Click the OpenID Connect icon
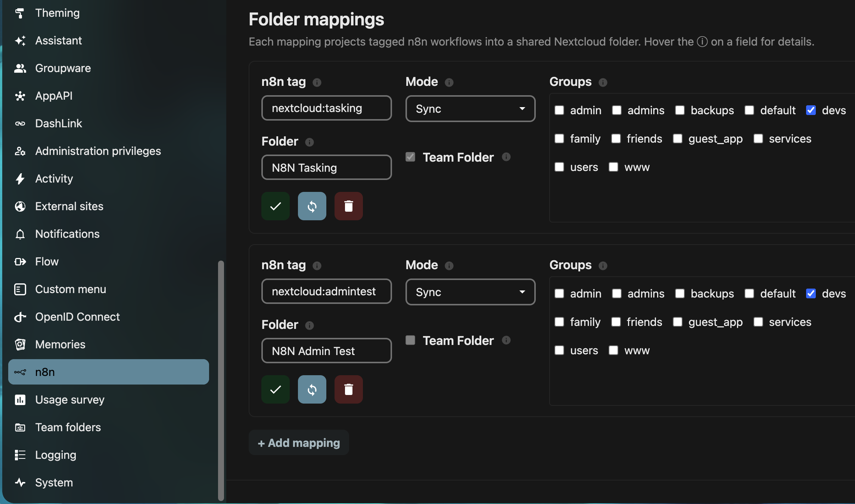The height and width of the screenshot is (504, 855). pos(20,317)
